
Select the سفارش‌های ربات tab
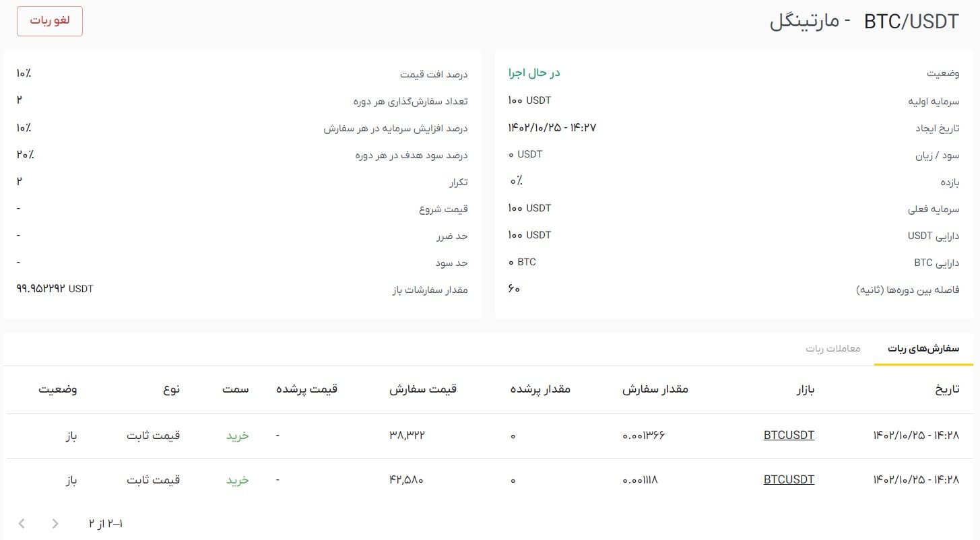coord(923,349)
